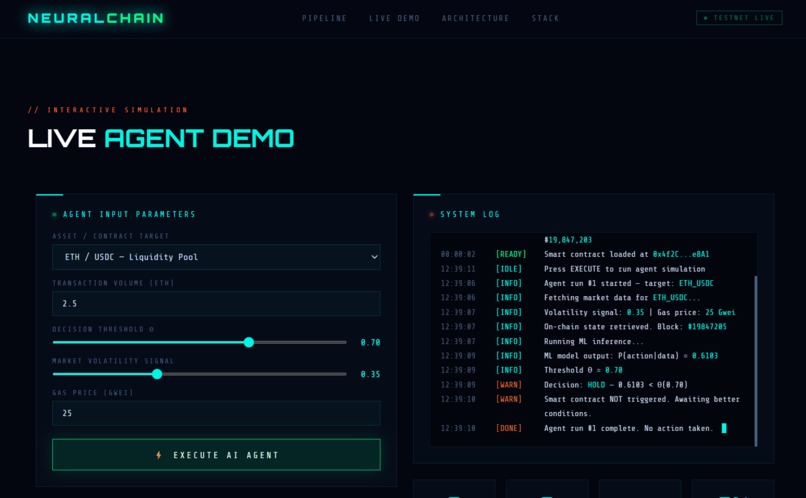This screenshot has width=806, height=498.
Task: Click the 'Agent run #1 complete' log line
Action: (x=628, y=428)
